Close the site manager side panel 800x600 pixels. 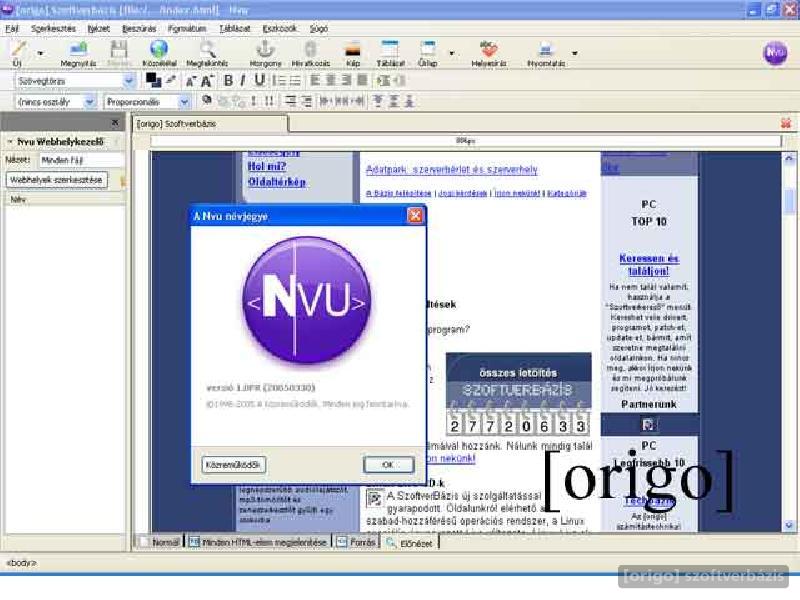115,122
